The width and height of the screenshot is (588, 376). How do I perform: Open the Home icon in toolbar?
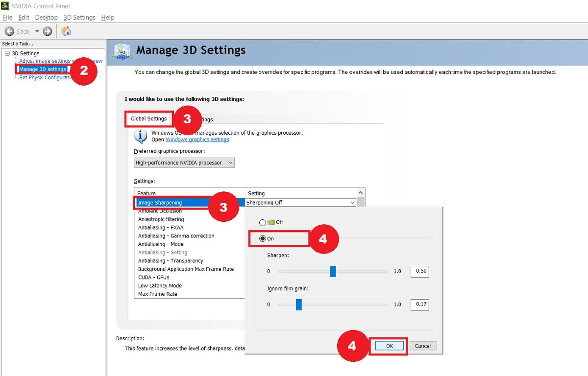(x=66, y=31)
